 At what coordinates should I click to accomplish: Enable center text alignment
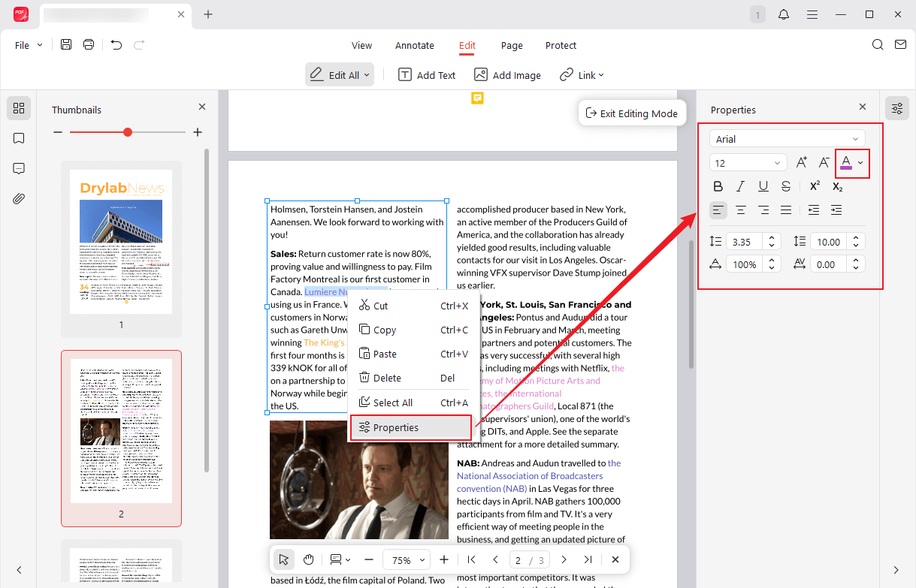point(741,210)
